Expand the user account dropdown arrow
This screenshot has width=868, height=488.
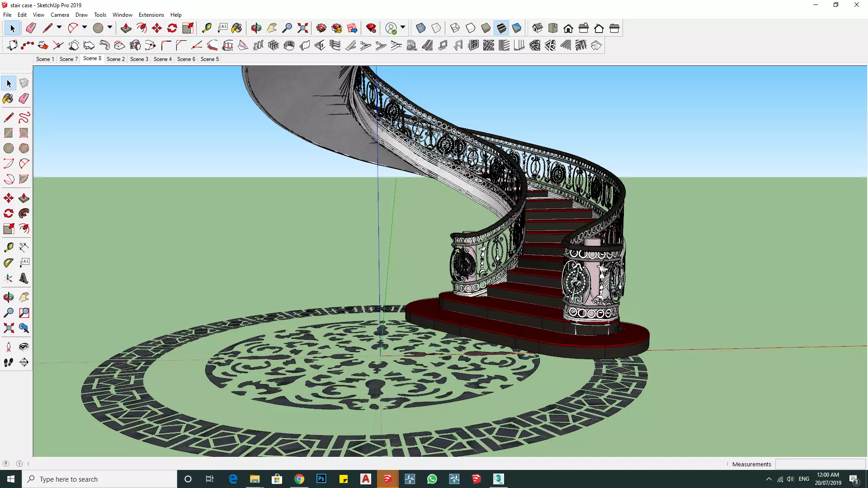click(x=403, y=28)
